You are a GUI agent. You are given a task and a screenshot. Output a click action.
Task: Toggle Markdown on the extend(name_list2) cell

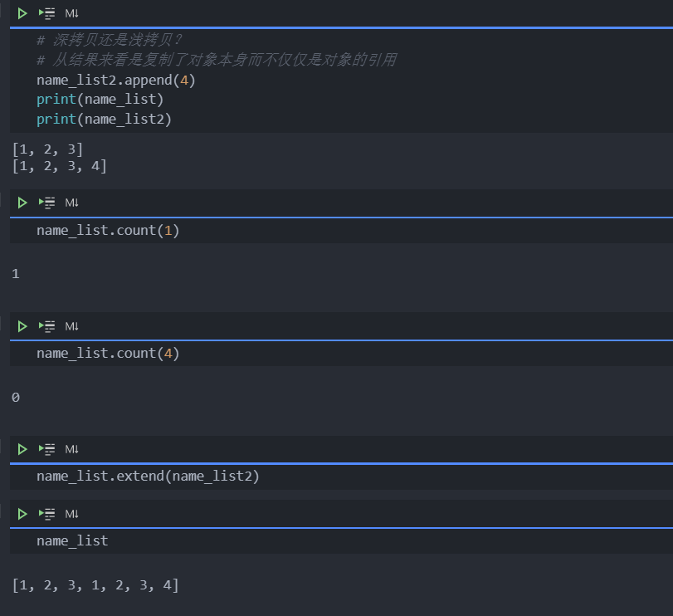[x=72, y=449]
